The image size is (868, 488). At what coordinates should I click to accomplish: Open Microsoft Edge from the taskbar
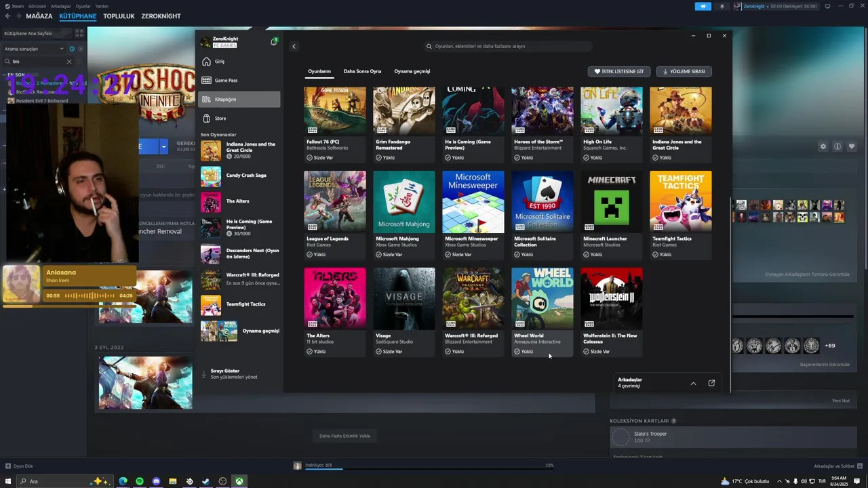point(123,481)
